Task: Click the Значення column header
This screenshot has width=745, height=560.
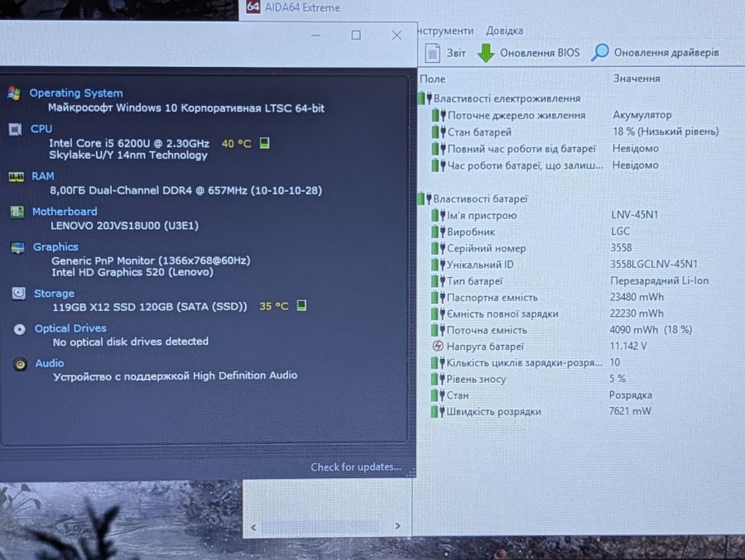Action: (637, 79)
